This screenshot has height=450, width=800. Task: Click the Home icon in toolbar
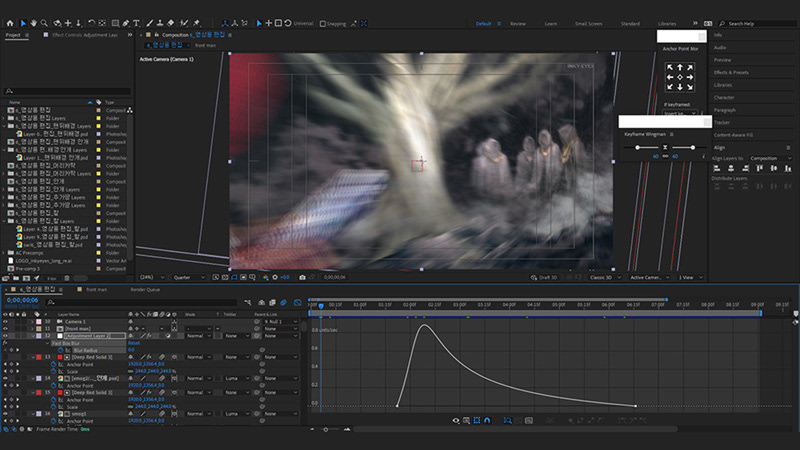[10, 22]
